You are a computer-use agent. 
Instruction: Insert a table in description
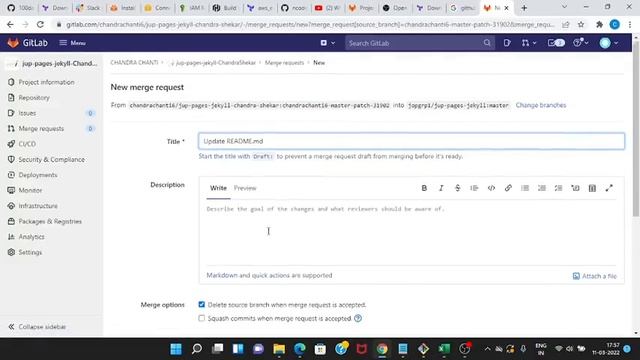[x=592, y=188]
